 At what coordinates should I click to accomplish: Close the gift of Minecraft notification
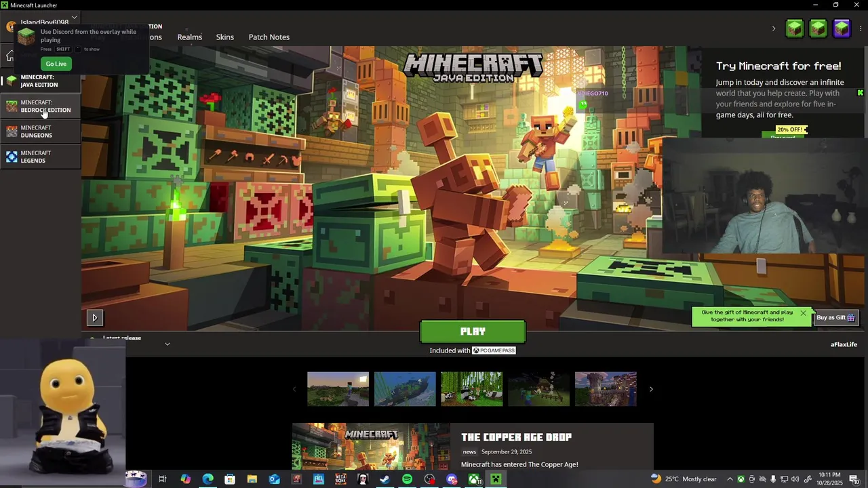pyautogui.click(x=803, y=313)
